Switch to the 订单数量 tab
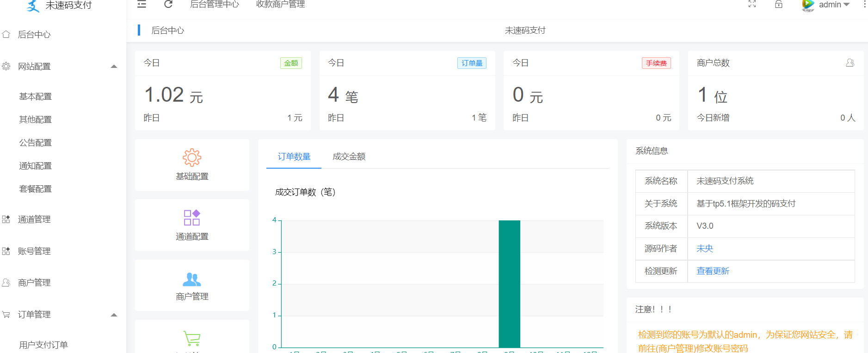 coord(294,157)
